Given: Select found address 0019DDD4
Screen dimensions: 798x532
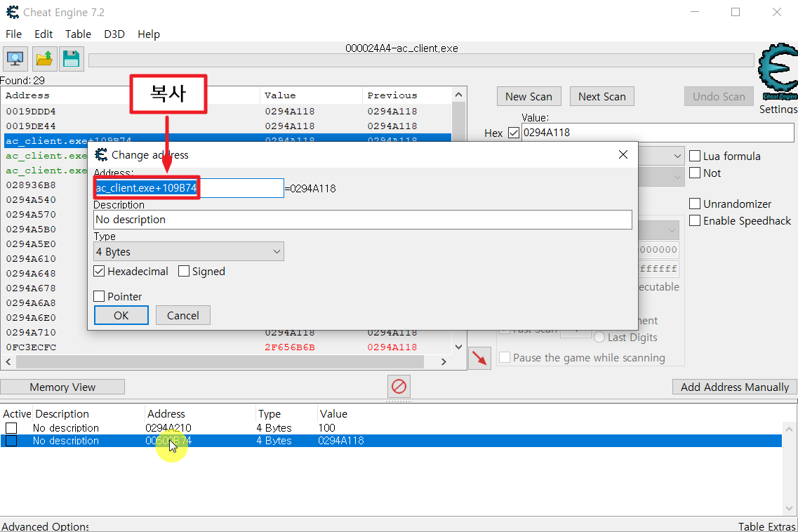Looking at the screenshot, I should tap(31, 111).
